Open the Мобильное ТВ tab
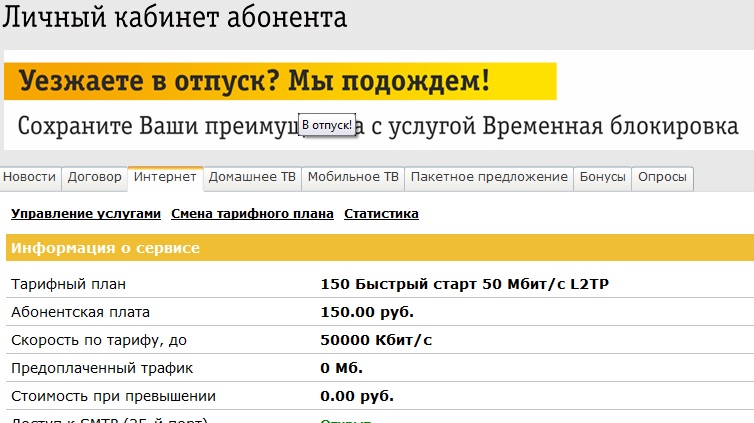Viewport: 754px width, 423px height. pyautogui.click(x=353, y=178)
